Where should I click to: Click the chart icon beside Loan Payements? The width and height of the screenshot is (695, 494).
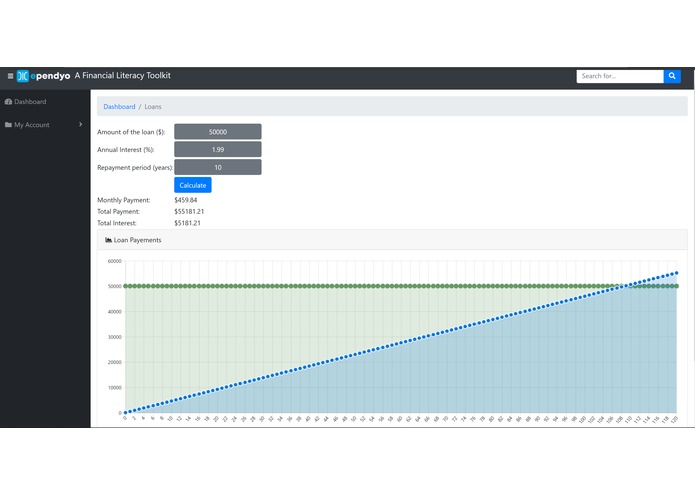click(x=108, y=240)
